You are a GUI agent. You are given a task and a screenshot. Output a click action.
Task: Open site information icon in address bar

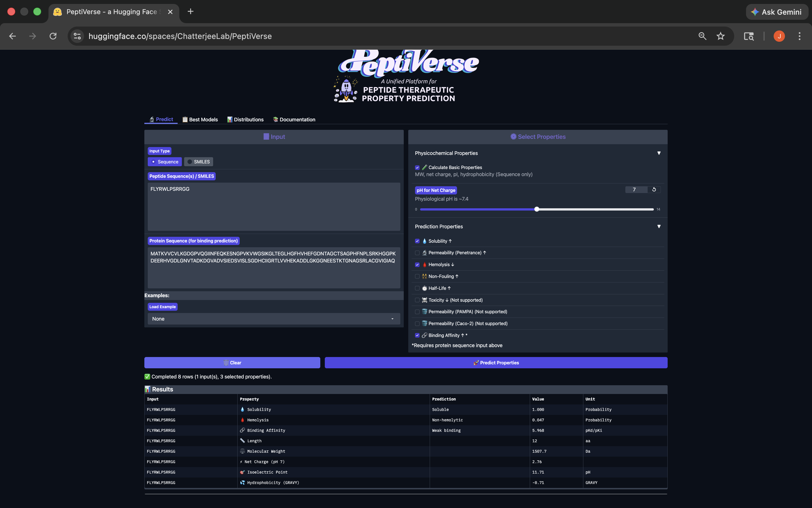[x=78, y=36]
